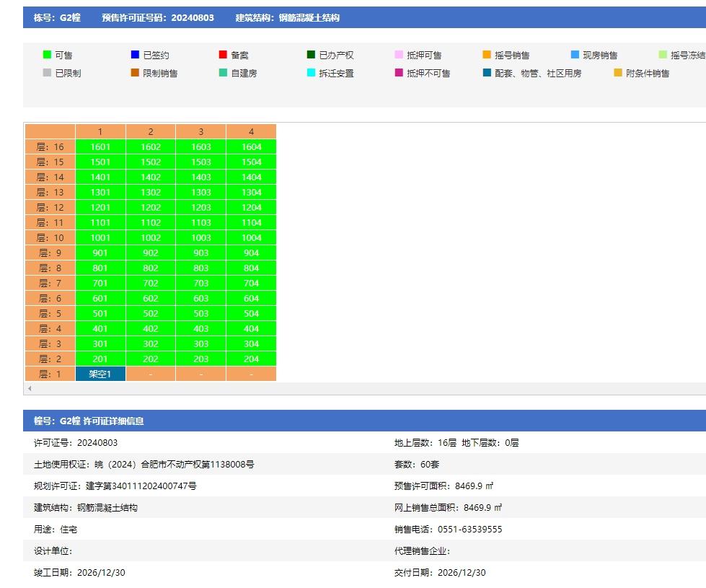Click column header 3
Screen dimensions: 706x588
pos(200,131)
